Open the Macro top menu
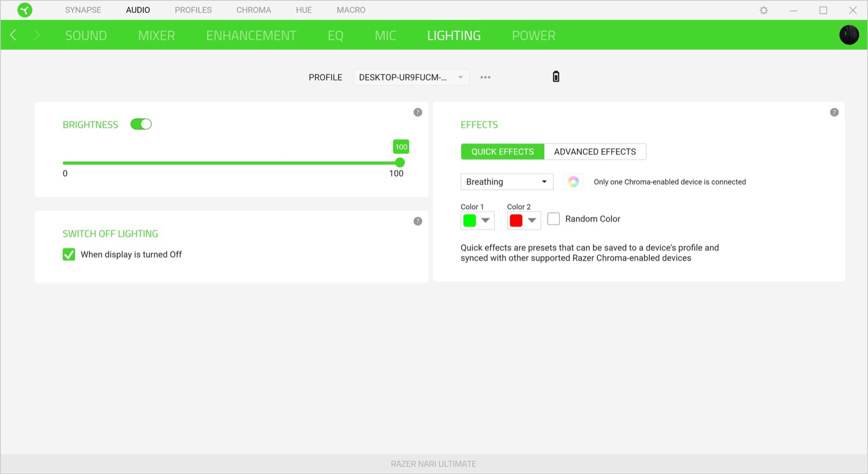This screenshot has height=474, width=868. coord(351,10)
